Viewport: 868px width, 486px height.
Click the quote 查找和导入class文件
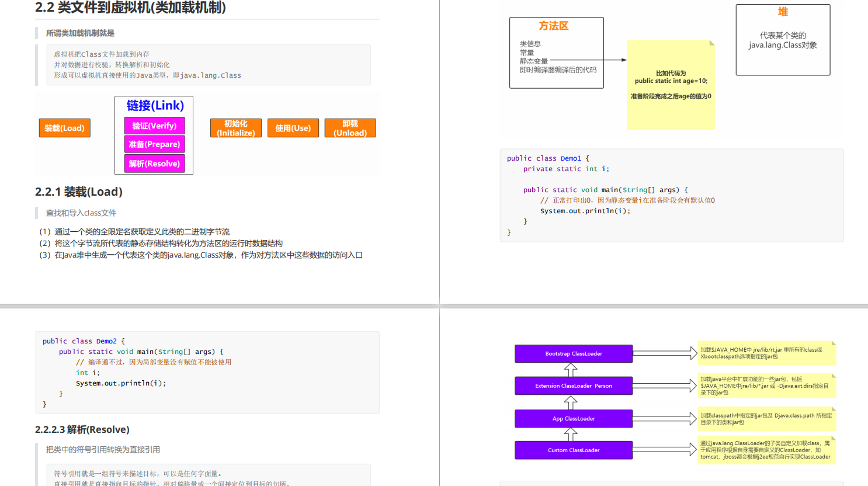pos(81,213)
